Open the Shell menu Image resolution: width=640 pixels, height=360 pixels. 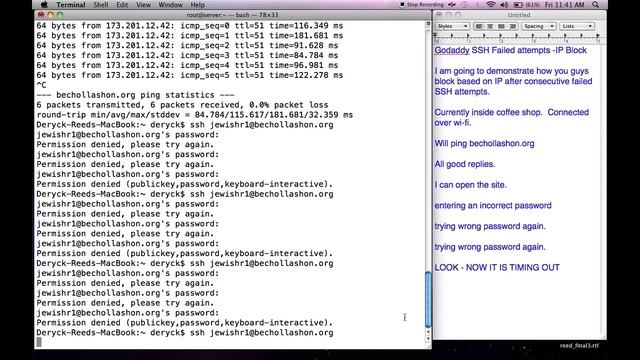pos(101,5)
